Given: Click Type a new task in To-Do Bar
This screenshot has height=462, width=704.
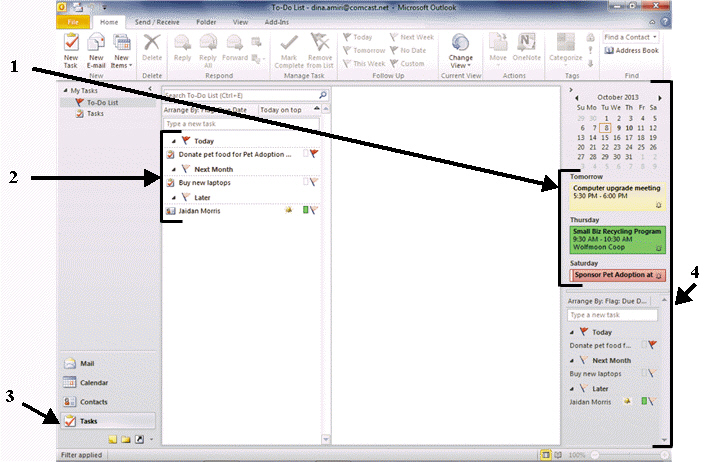Looking at the screenshot, I should (612, 315).
